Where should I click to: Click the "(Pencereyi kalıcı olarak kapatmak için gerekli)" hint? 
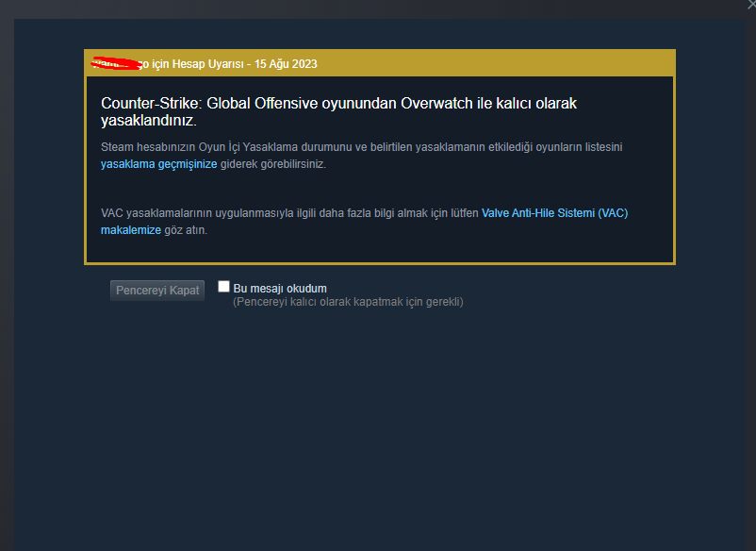tap(348, 302)
